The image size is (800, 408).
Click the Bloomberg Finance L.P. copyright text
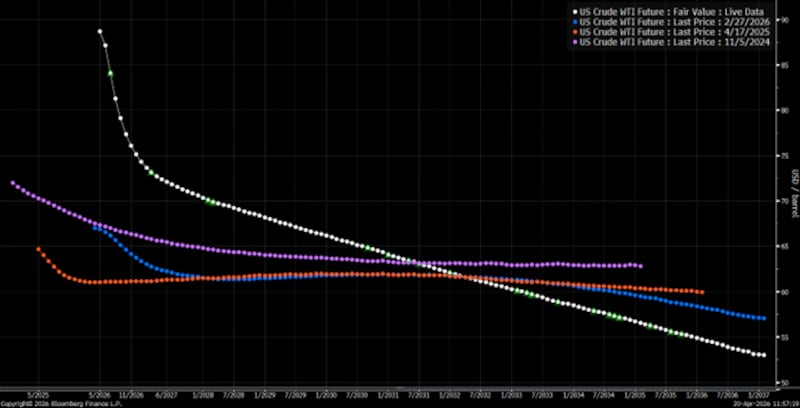[50, 403]
